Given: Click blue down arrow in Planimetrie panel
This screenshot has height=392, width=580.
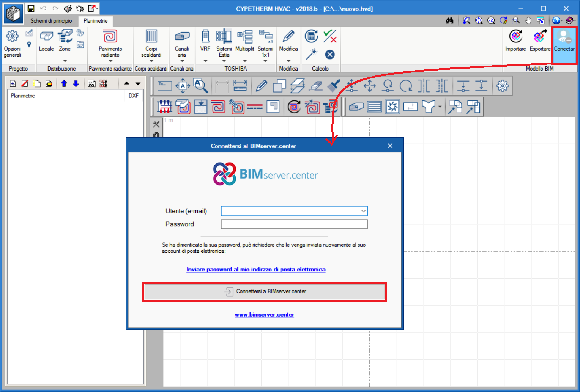Looking at the screenshot, I should tap(76, 83).
